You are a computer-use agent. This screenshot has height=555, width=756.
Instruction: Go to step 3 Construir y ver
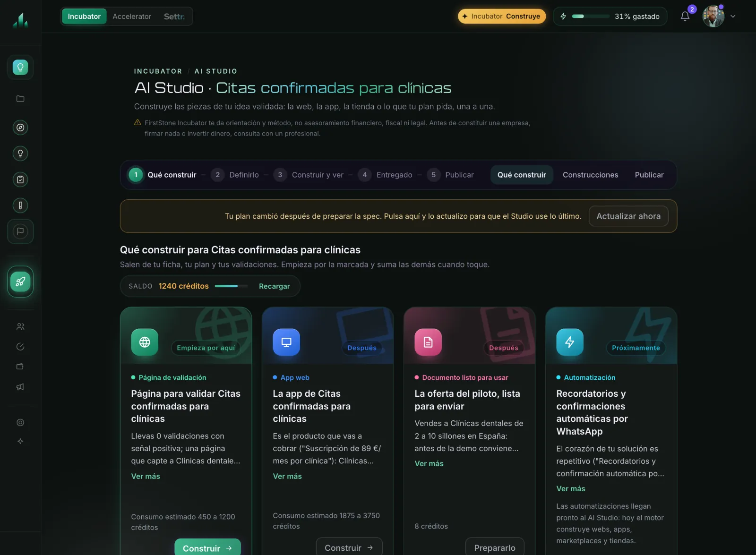pos(309,175)
